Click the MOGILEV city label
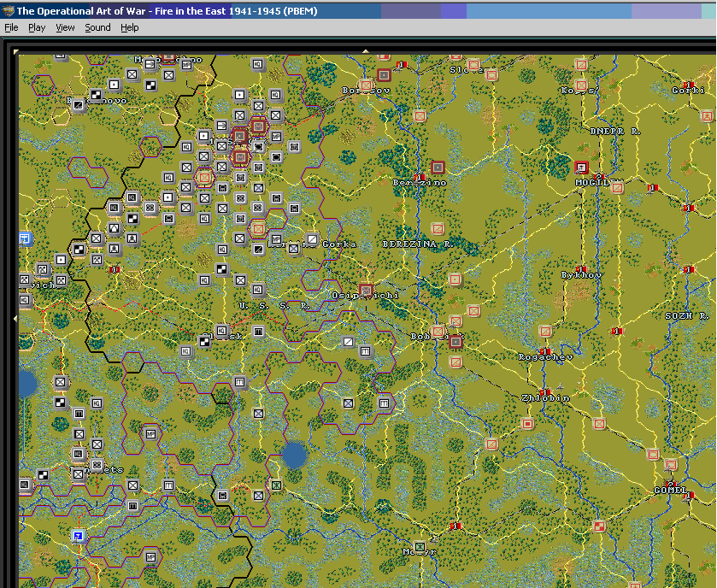The width and height of the screenshot is (717, 588). click(x=599, y=182)
